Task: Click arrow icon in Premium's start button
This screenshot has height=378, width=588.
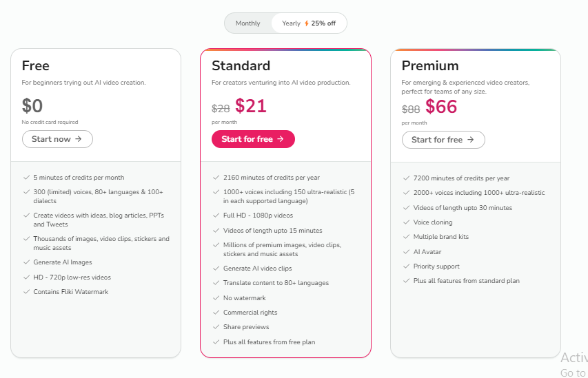Action: (471, 140)
